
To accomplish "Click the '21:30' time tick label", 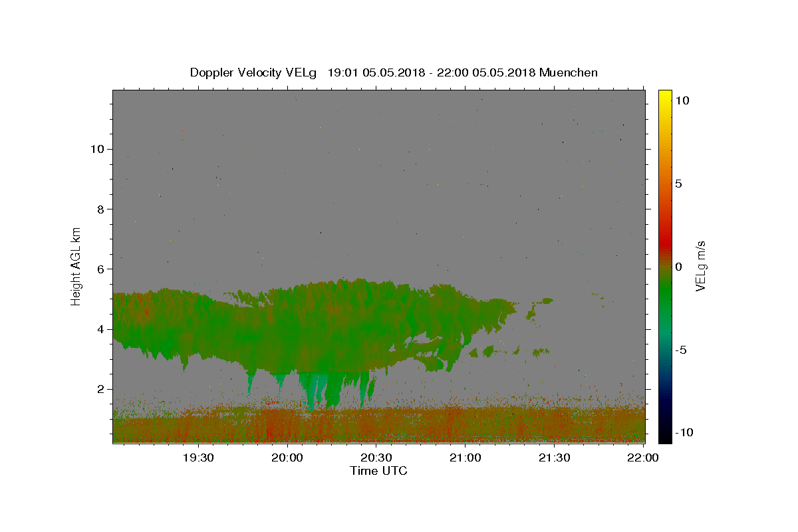I will pos(554,458).
